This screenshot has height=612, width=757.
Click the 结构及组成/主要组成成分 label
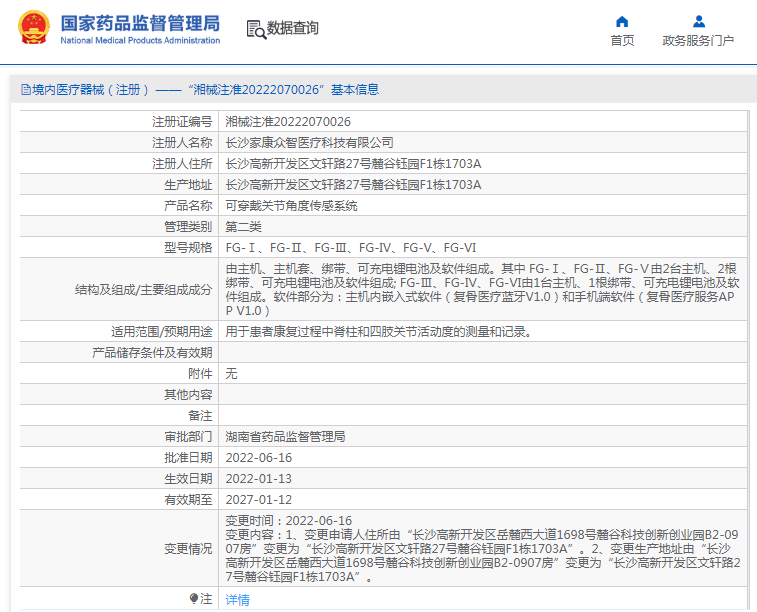tap(143, 290)
